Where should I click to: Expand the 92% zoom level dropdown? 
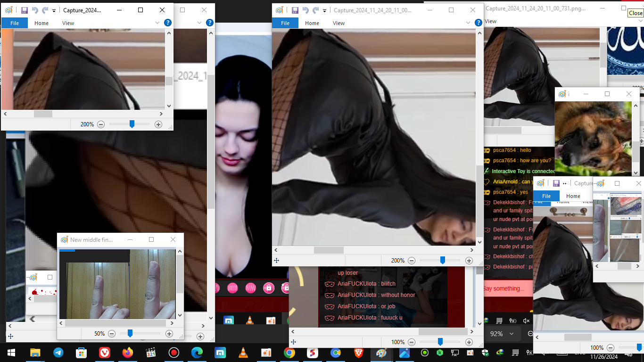click(512, 334)
